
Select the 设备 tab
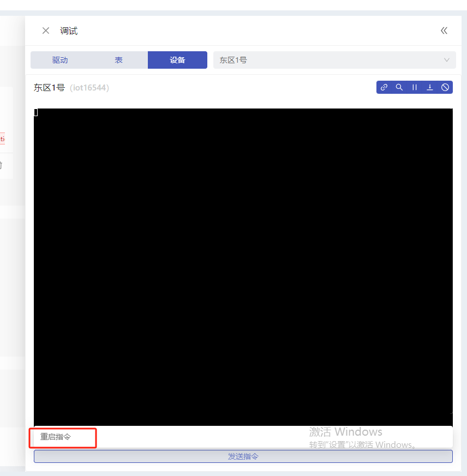pyautogui.click(x=177, y=60)
